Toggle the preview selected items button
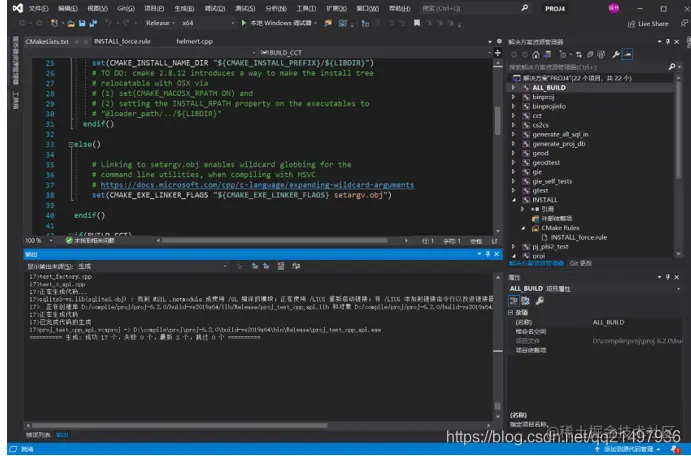This screenshot has width=691, height=456. [x=628, y=55]
